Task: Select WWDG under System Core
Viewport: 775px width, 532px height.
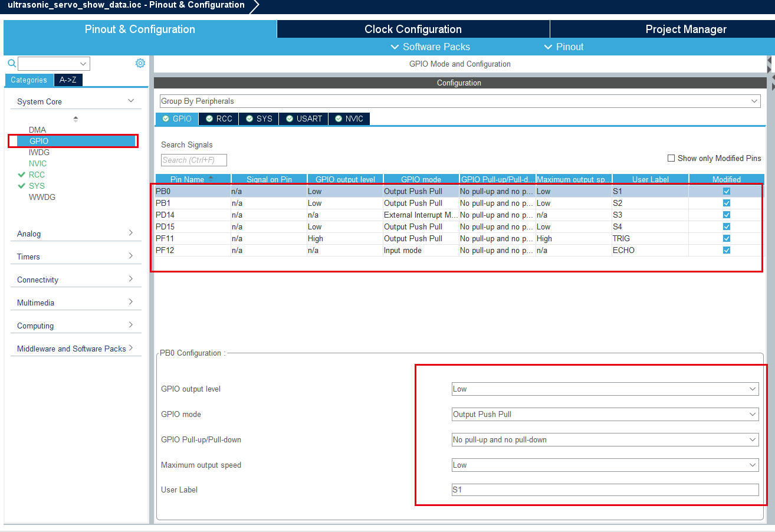Action: point(42,197)
